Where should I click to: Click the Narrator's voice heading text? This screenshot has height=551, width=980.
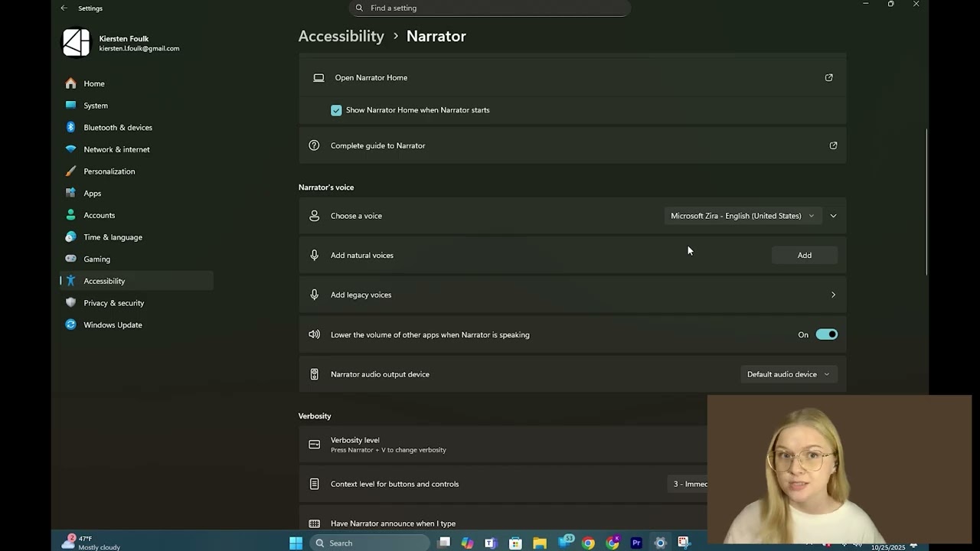[x=326, y=187]
